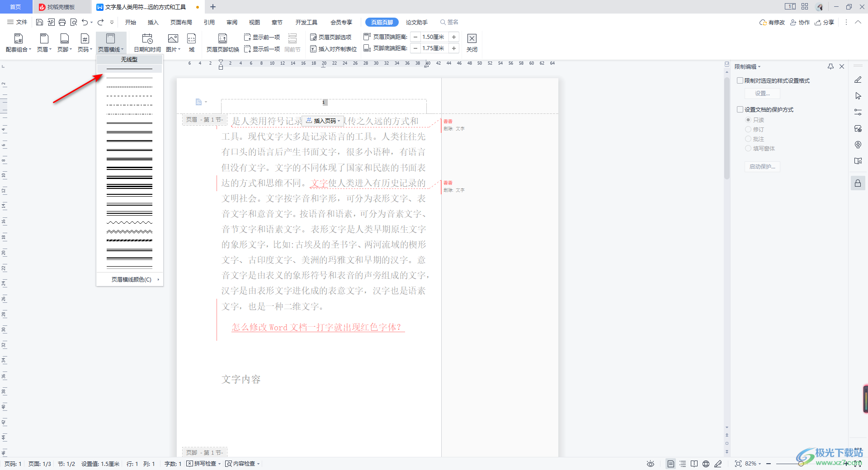Switch to the 插入 ribbon tab
The image size is (868, 470).
coord(153,22)
